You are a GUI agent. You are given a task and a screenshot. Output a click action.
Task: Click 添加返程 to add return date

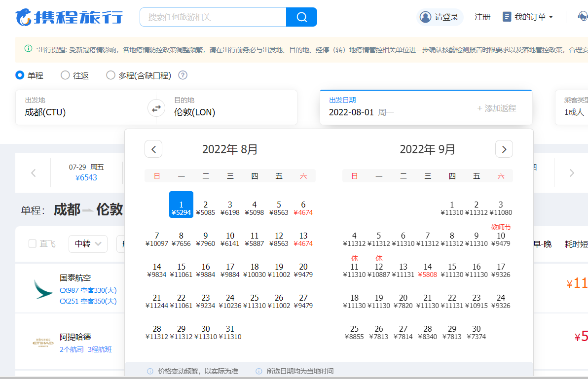click(496, 108)
